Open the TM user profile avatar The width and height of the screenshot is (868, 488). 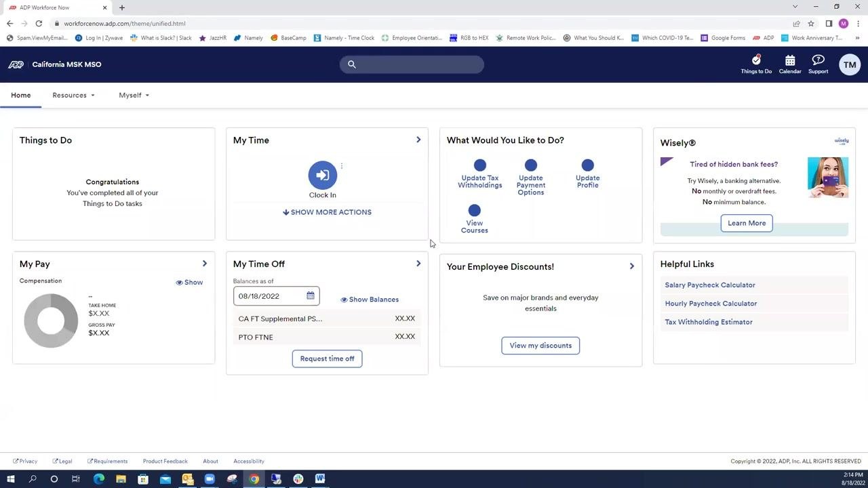point(850,64)
